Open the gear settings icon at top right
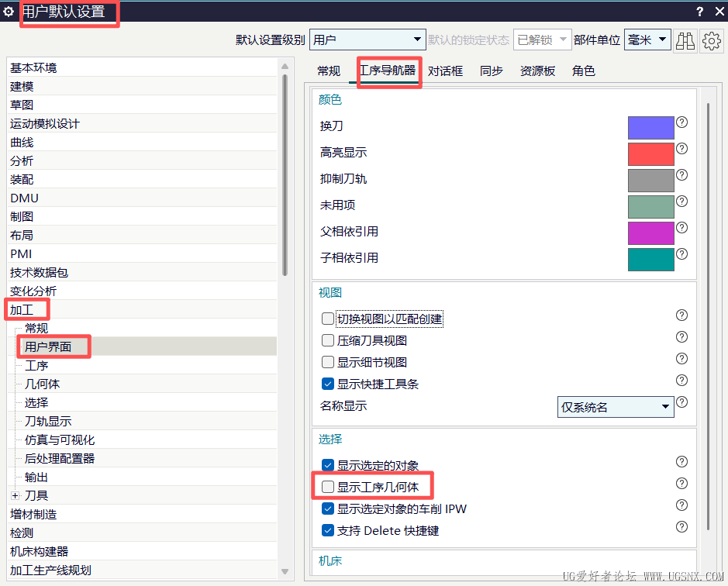 coord(712,41)
